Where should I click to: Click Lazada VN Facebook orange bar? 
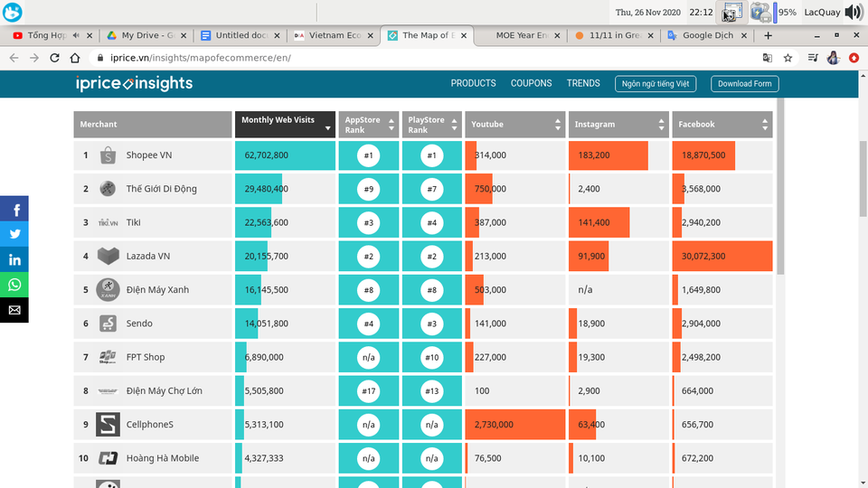[x=722, y=256]
